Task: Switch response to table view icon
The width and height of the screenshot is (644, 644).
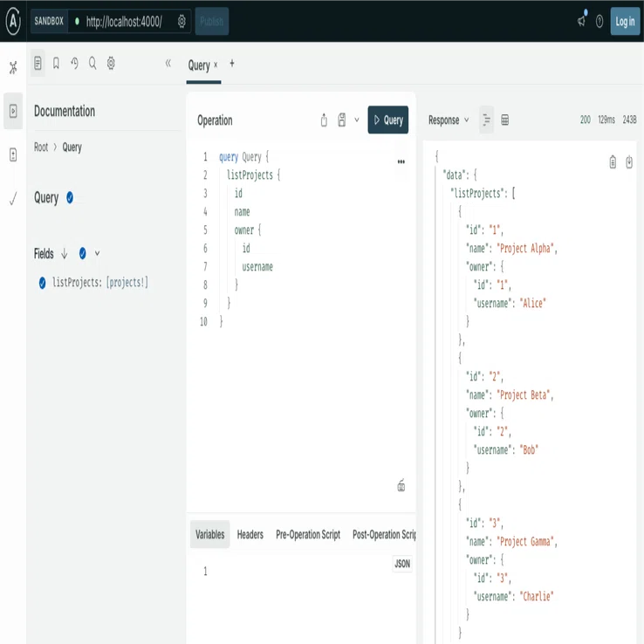Action: pos(505,120)
